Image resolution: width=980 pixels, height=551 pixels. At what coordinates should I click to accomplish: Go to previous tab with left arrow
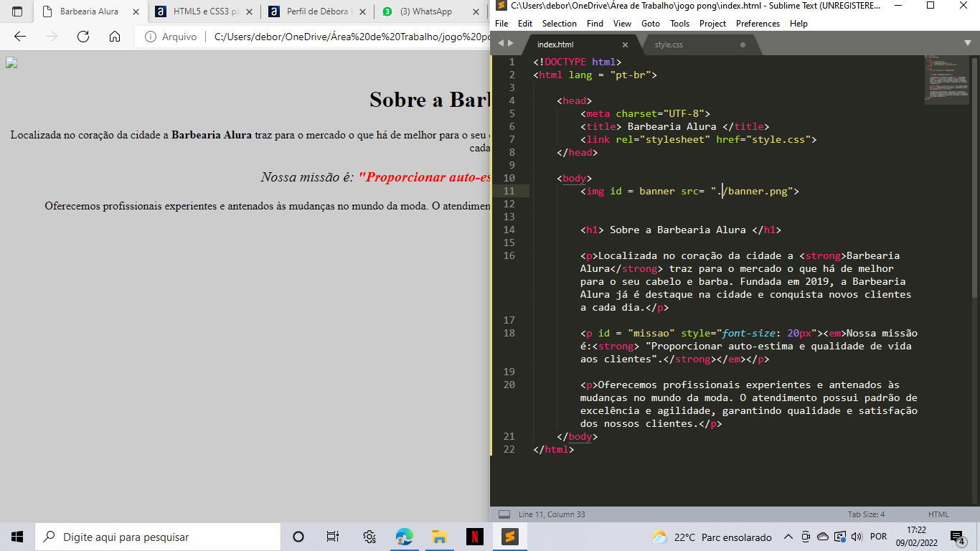(x=501, y=43)
